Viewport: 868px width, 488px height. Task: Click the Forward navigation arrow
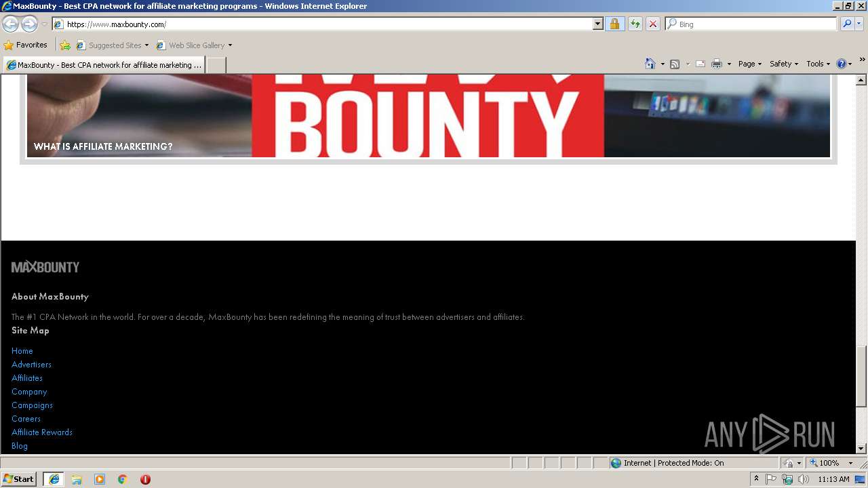[x=29, y=24]
